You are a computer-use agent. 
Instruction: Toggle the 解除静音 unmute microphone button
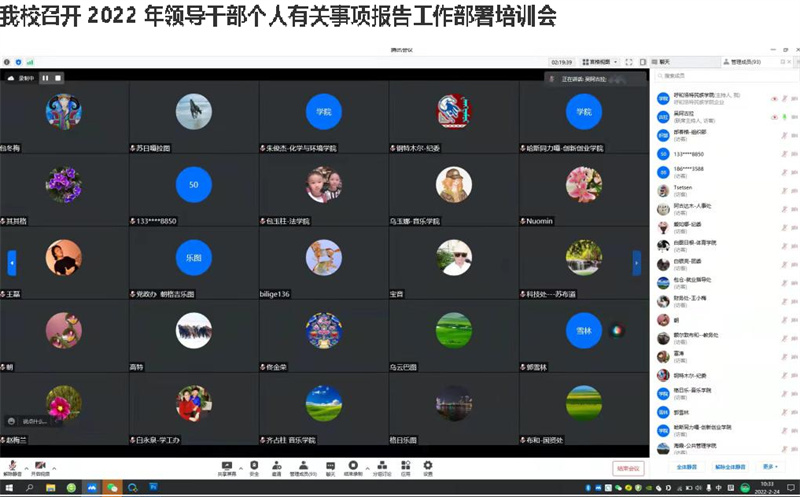pyautogui.click(x=11, y=467)
